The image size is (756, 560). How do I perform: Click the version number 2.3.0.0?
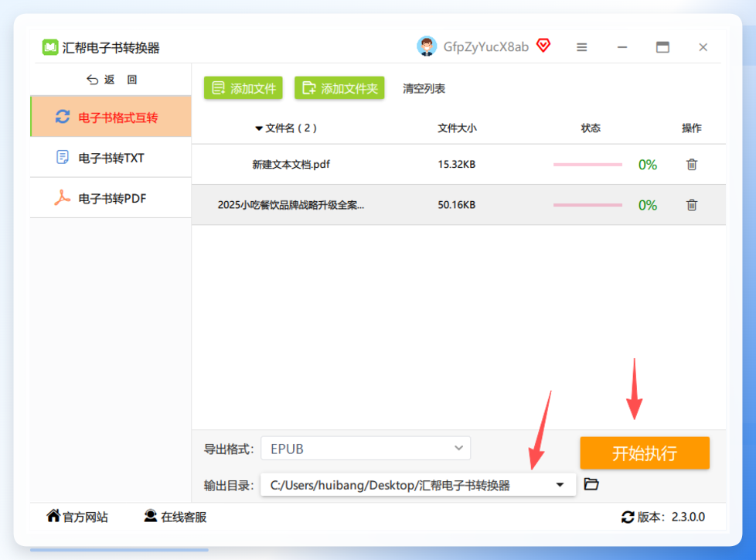click(689, 517)
